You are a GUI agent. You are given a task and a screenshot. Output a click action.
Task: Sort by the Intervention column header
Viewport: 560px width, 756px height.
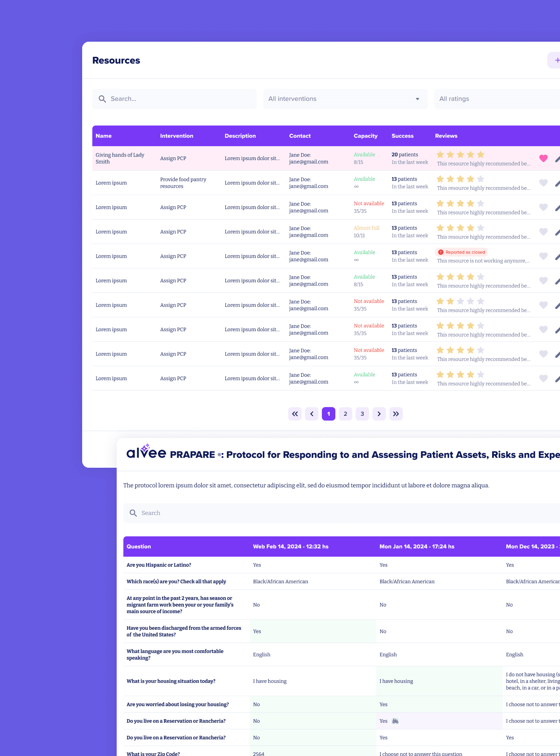coord(177,136)
